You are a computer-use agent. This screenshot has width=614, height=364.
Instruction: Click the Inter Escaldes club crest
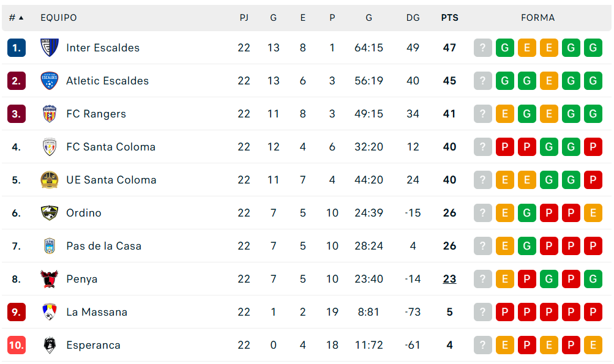(x=50, y=48)
